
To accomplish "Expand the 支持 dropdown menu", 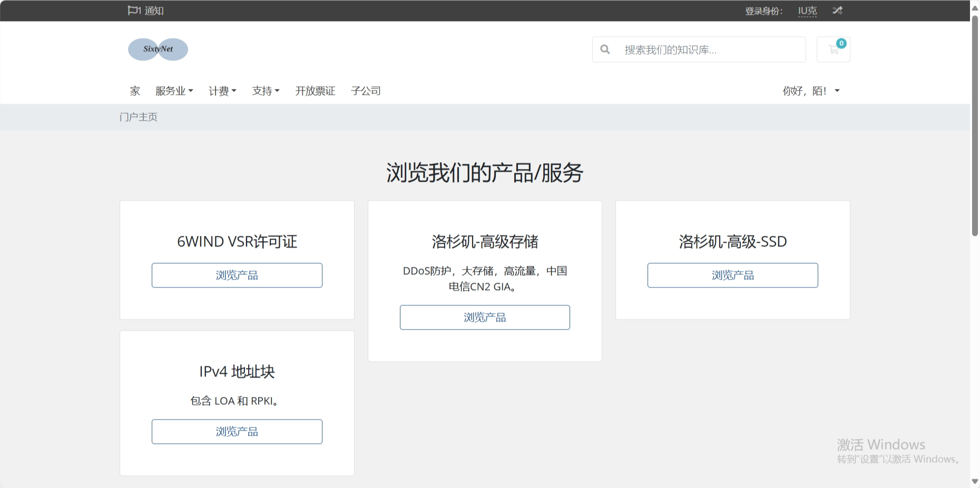I will coord(265,91).
